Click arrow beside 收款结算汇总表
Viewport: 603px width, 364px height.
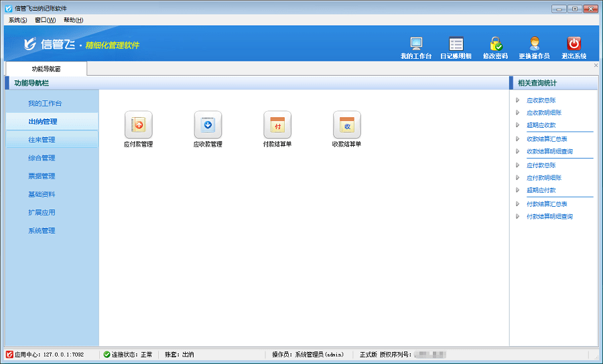pyautogui.click(x=518, y=139)
